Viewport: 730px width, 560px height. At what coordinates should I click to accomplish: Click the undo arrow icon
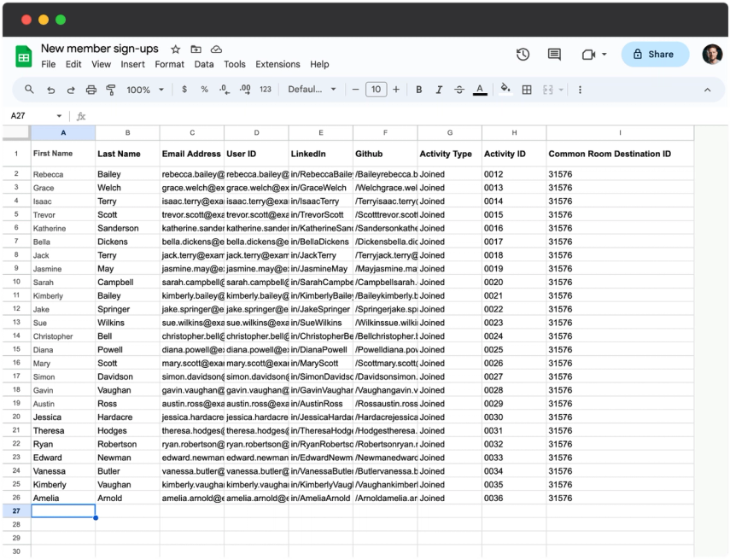coord(50,90)
